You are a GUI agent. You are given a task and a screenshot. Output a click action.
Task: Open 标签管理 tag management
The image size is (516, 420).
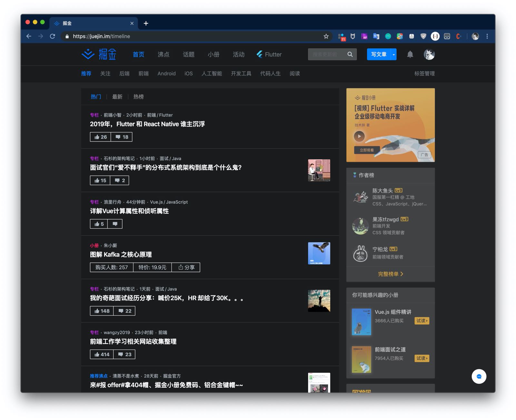424,74
